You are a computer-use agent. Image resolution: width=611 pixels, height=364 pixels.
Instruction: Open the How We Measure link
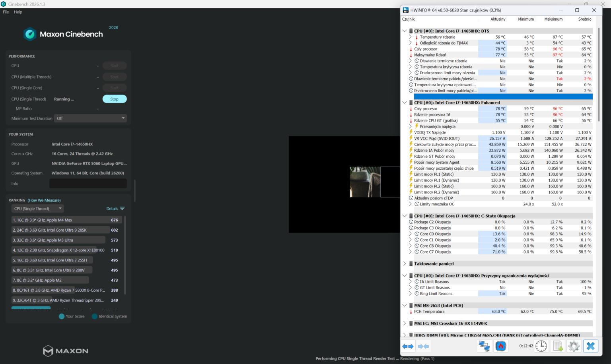coord(44,200)
